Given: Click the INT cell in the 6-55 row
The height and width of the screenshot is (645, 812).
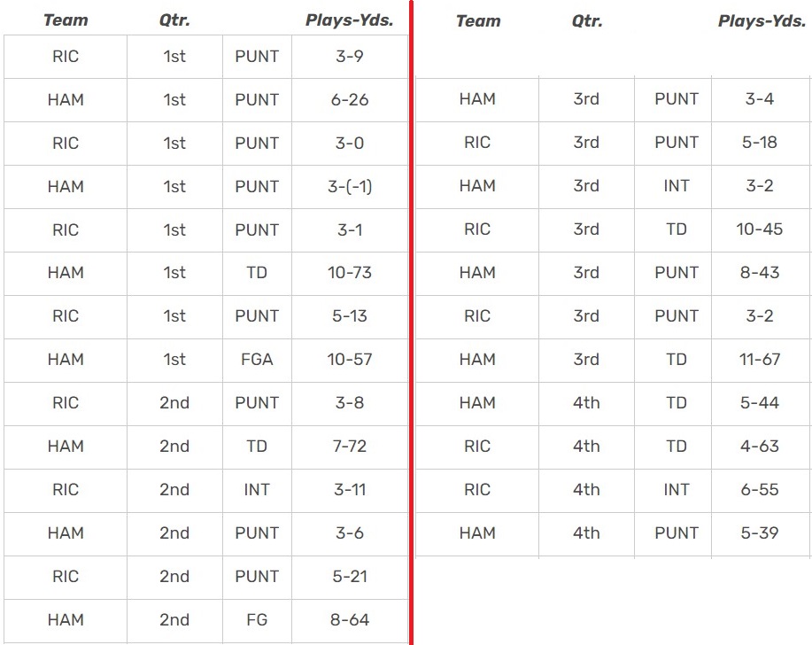Looking at the screenshot, I should point(677,490).
